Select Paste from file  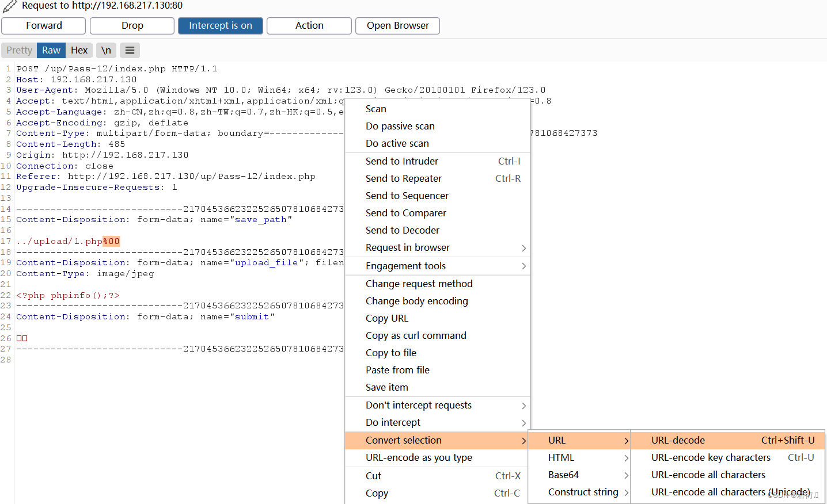tap(437, 370)
